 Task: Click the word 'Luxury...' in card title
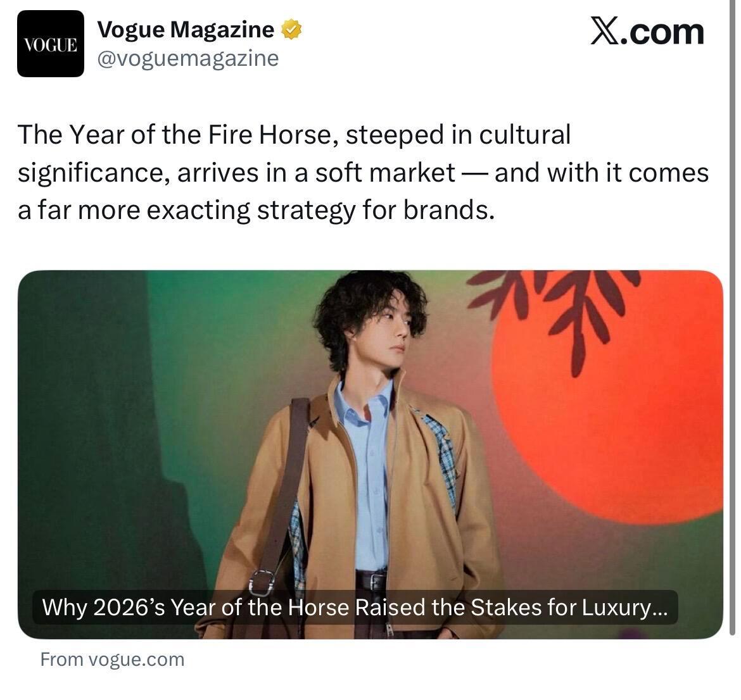point(624,608)
